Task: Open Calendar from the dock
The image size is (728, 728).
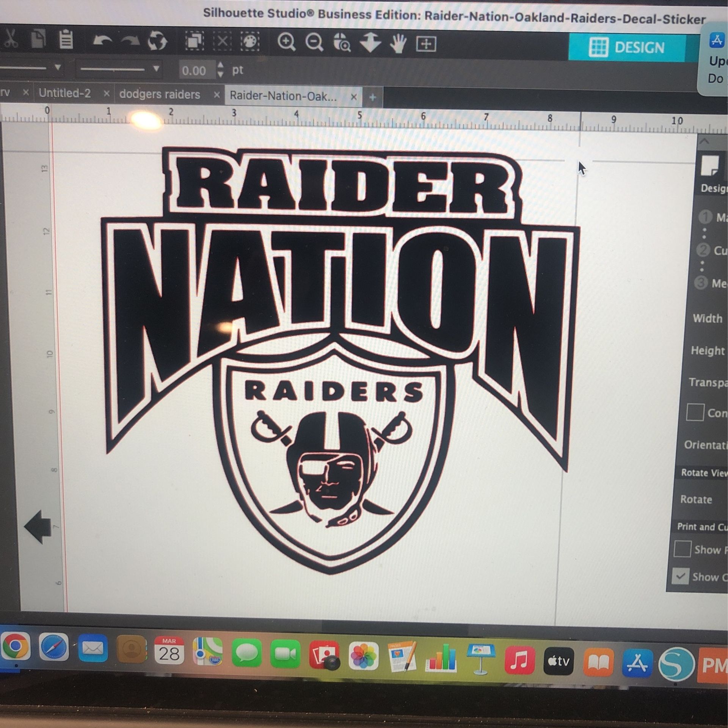Action: pos(169,650)
